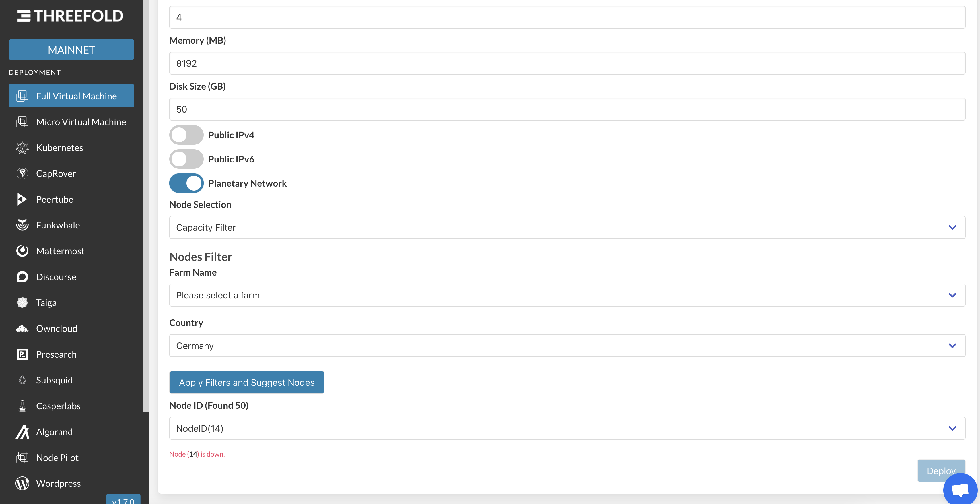Viewport: 980px width, 504px height.
Task: Click the Full Virtual Machine sidebar icon
Action: 22,96
